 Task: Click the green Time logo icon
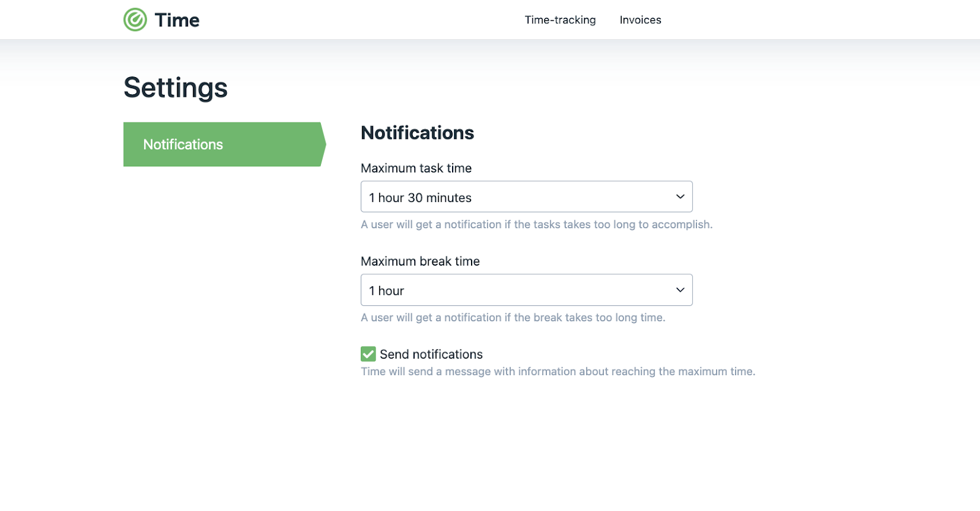tap(135, 20)
